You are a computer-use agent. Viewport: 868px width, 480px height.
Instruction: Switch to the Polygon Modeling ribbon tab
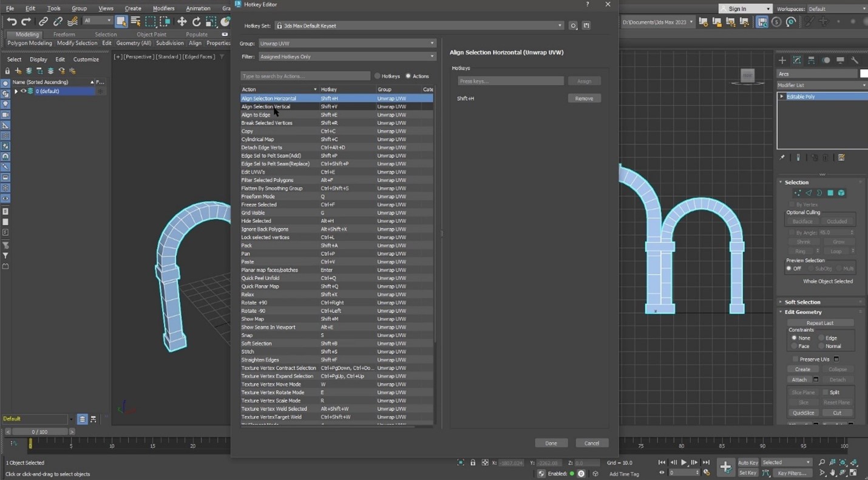point(29,43)
